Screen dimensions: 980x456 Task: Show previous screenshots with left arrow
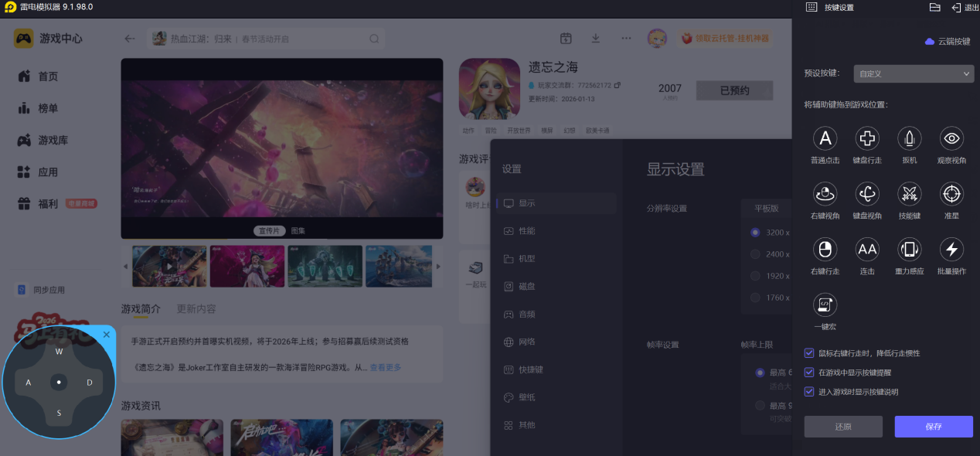(126, 267)
